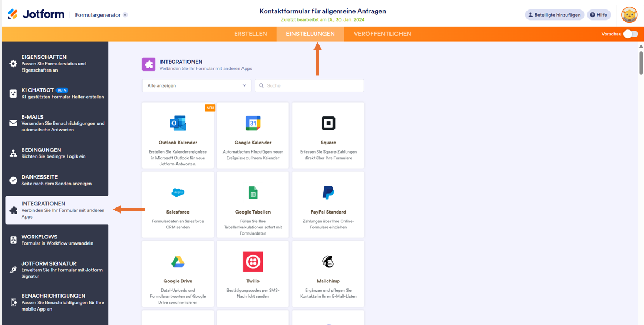The width and height of the screenshot is (644, 325).
Task: Click the Mailchimp monkey icon
Action: coord(328,261)
